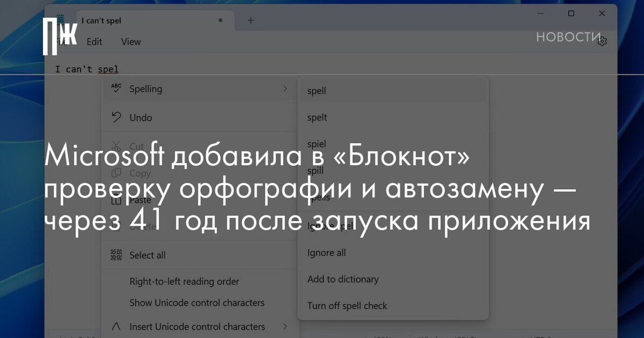Image resolution: width=644 pixels, height=338 pixels.
Task: Choose Paste from the context menu
Action: point(199,200)
